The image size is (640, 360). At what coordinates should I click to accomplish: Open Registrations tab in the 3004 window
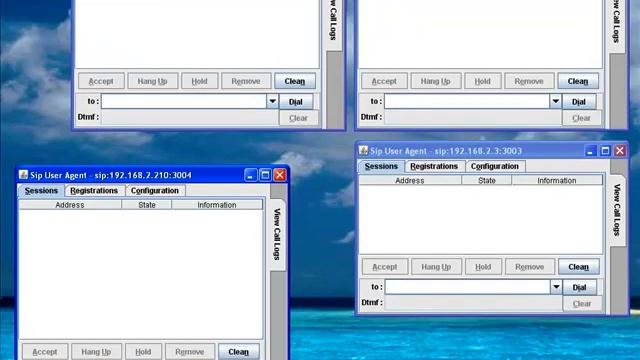click(x=94, y=191)
